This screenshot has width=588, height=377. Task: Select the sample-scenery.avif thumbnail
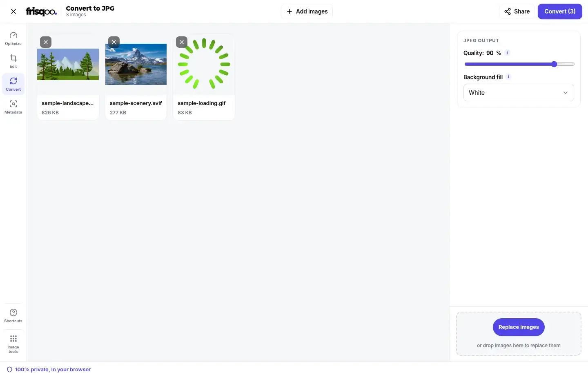coord(136,64)
